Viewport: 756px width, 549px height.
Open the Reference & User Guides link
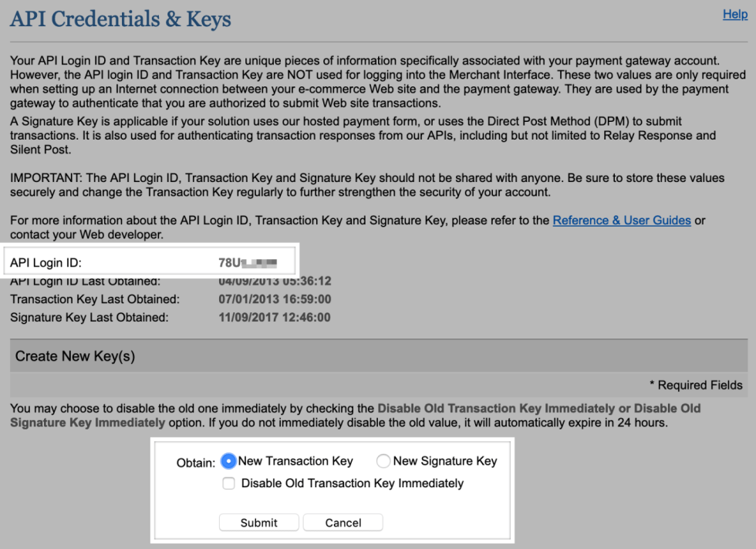pyautogui.click(x=621, y=221)
